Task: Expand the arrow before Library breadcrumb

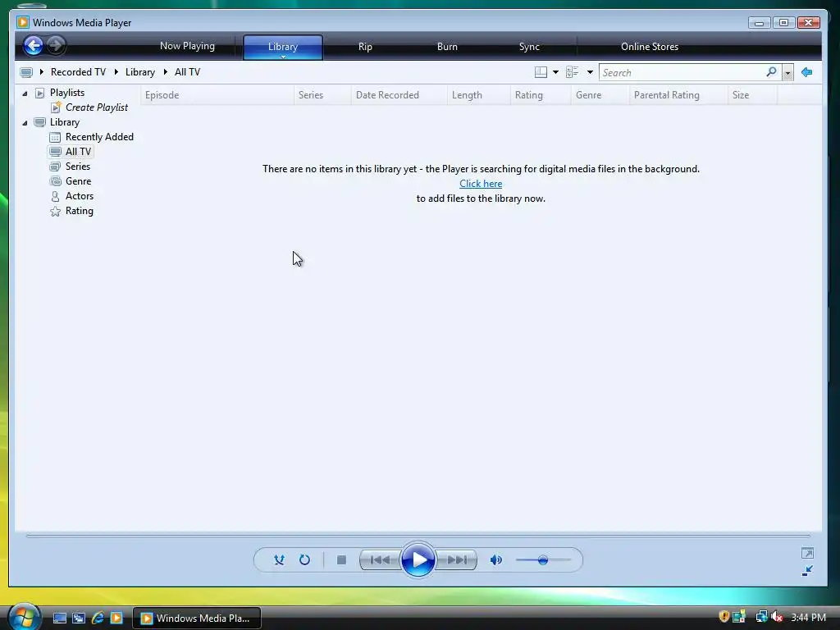Action: [116, 72]
